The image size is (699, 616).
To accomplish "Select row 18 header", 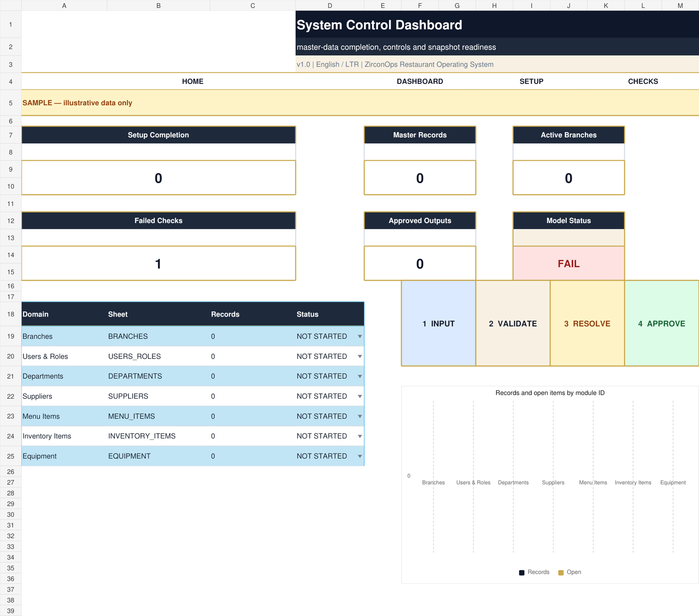I will pos(10,314).
